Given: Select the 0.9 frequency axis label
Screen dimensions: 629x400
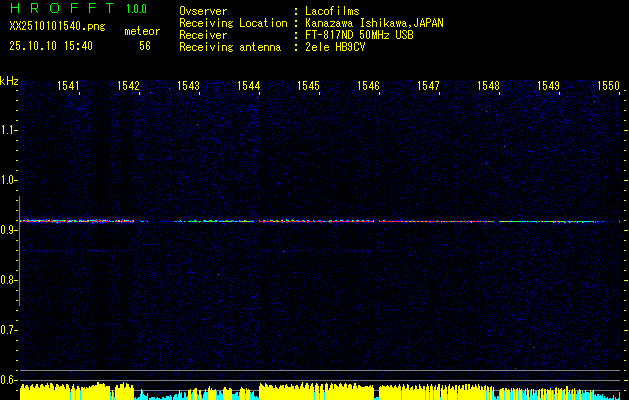Looking at the screenshot, I should (9, 230).
